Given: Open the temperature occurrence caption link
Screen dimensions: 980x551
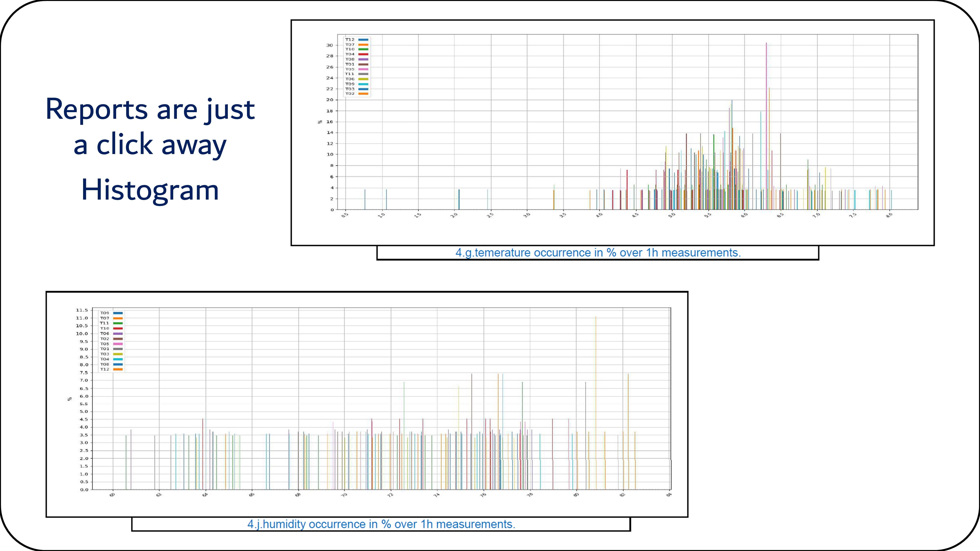Looking at the screenshot, I should pos(598,253).
